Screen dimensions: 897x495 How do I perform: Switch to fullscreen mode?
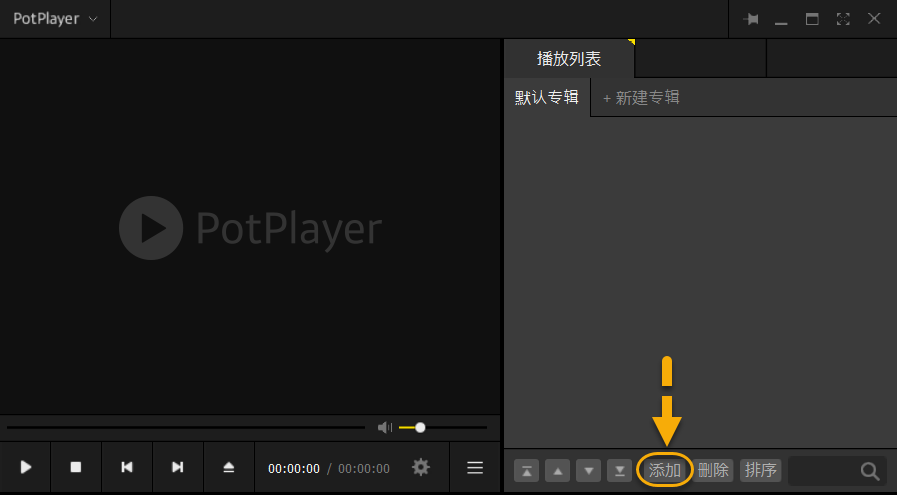843,19
